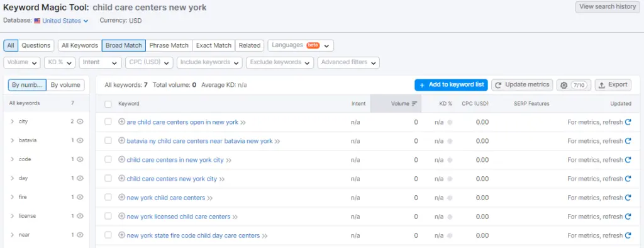644x248 pixels.
Task: Check the batavia ny keyword row
Action: click(x=108, y=141)
